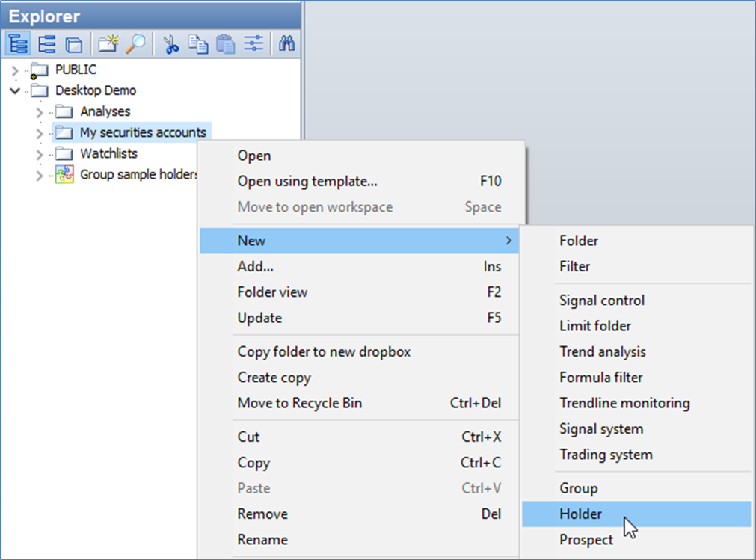Select Holder in the New submenu
The height and width of the screenshot is (560, 756).
[x=580, y=514]
